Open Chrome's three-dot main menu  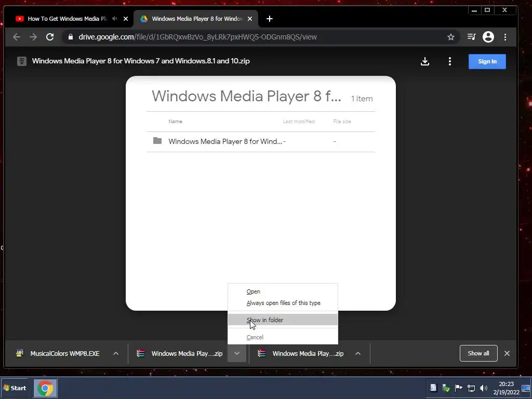coord(505,37)
